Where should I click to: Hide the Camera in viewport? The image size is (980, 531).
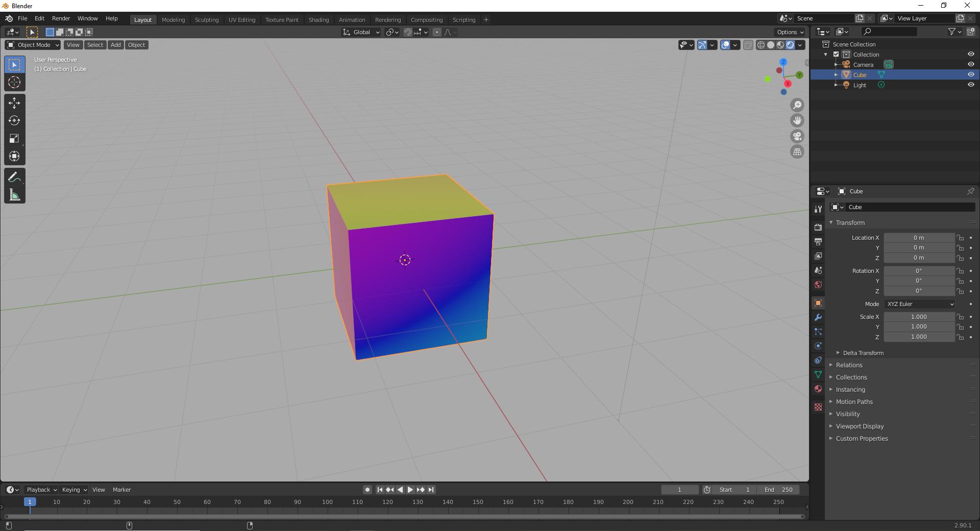pos(971,64)
